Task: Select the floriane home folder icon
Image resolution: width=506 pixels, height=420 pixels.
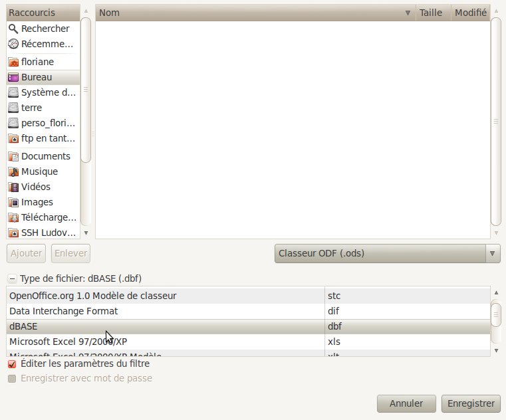Action: pyautogui.click(x=13, y=62)
